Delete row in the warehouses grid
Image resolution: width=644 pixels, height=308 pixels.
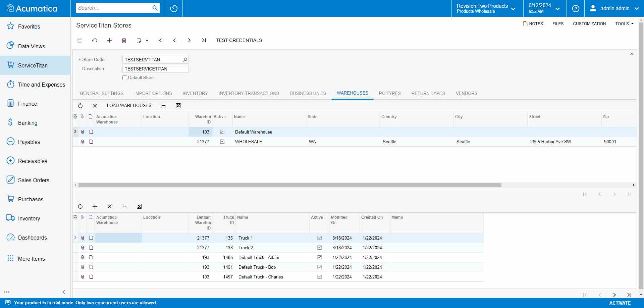click(95, 106)
